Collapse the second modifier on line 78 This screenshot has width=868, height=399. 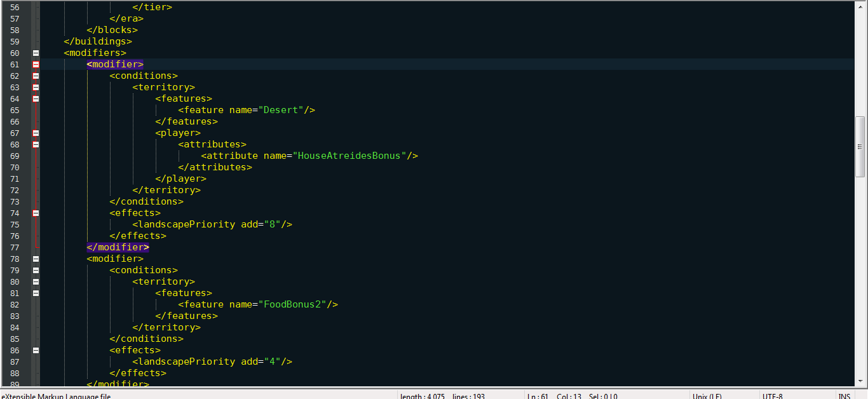(x=36, y=259)
